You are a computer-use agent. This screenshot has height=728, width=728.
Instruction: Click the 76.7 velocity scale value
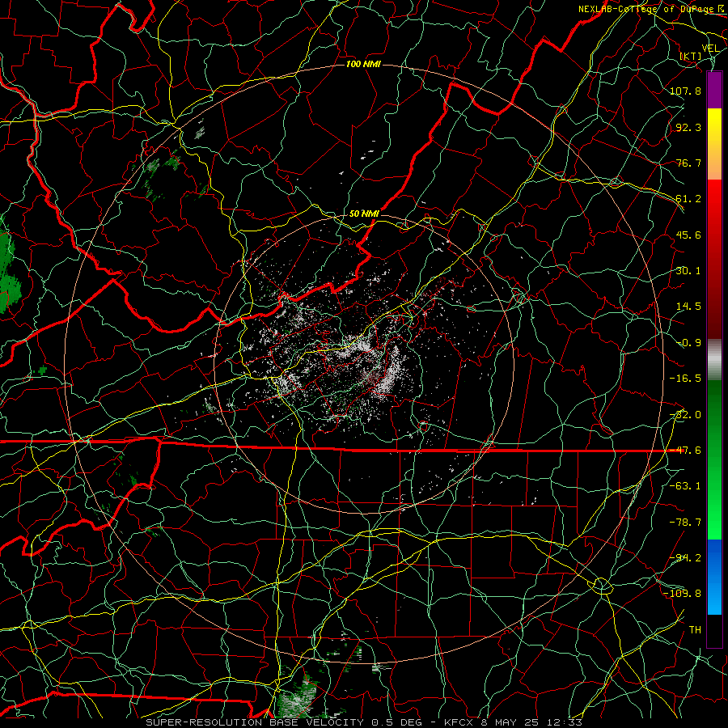click(688, 163)
